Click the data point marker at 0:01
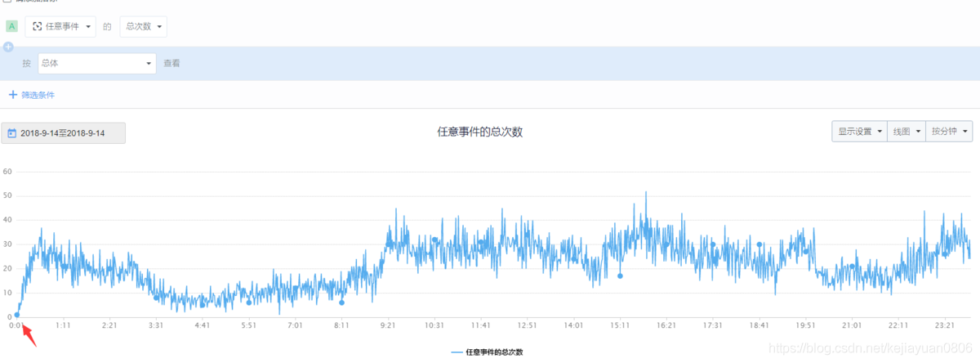This screenshot has height=363, width=980. click(x=16, y=315)
